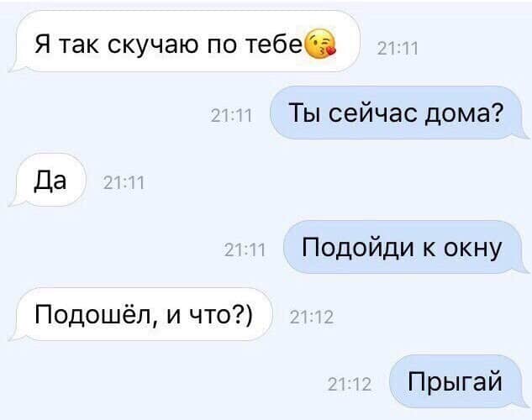Click the 21:12 timestamp beside 'Подошёл, и что?)'

point(312,318)
